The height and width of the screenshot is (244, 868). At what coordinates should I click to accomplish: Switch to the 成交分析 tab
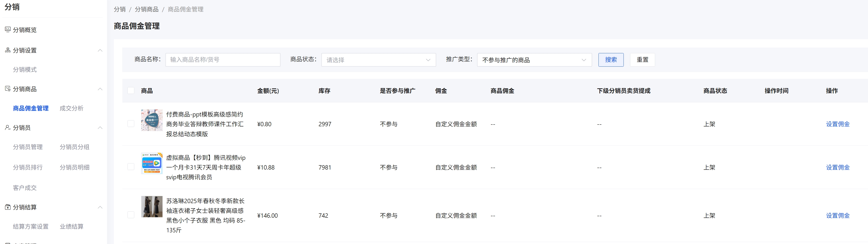(72, 108)
